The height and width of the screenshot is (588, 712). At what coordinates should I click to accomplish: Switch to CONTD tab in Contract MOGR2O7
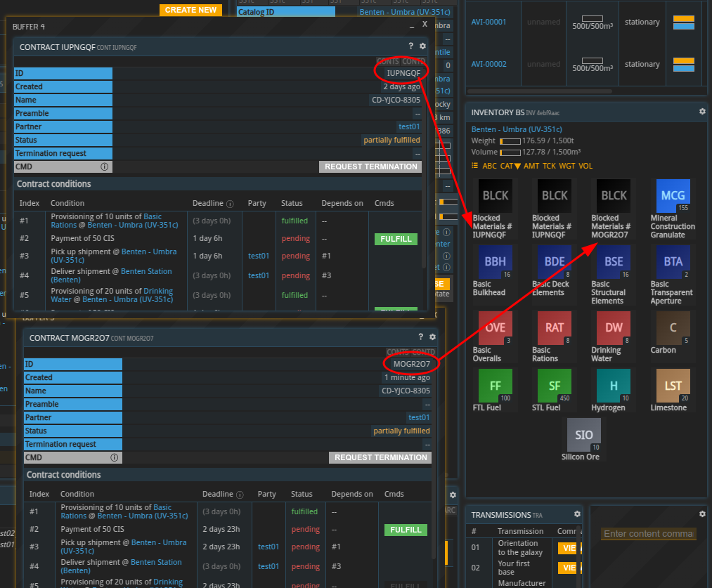(423, 352)
